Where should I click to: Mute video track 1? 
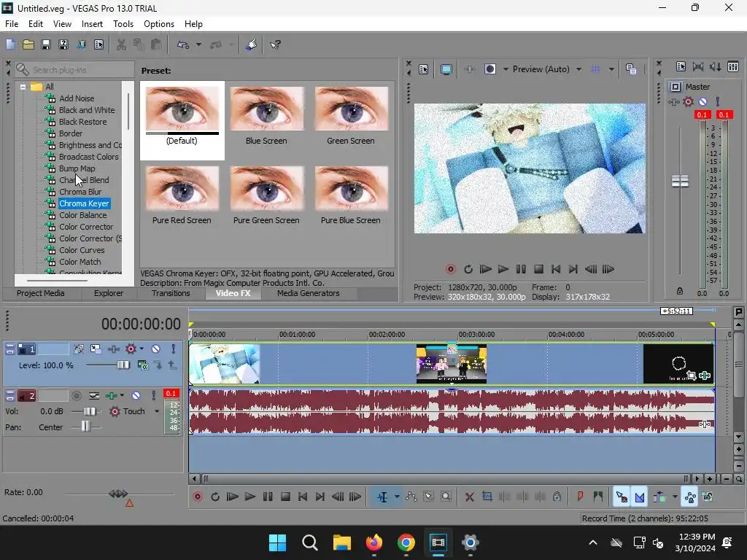(156, 349)
